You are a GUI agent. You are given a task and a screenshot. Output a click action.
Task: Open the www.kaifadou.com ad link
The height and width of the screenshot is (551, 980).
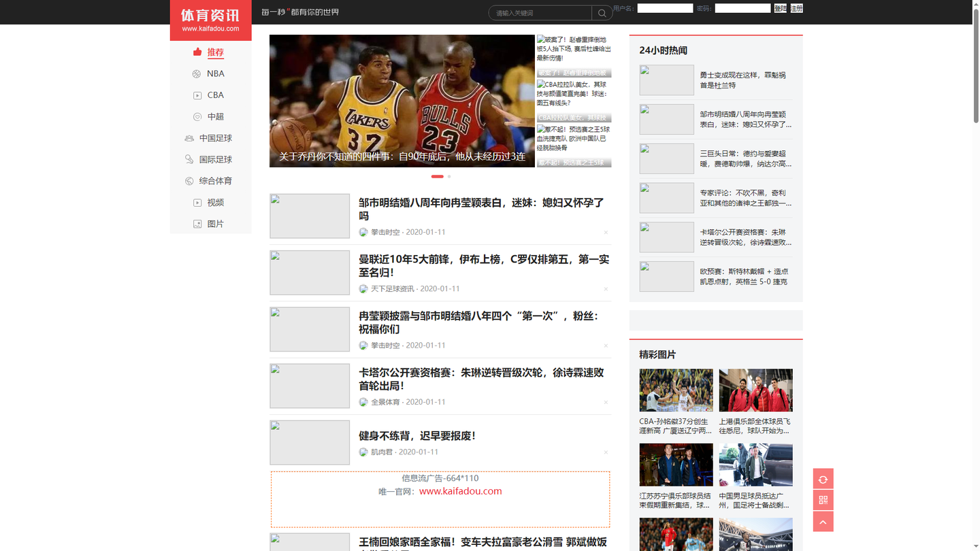pos(461,491)
